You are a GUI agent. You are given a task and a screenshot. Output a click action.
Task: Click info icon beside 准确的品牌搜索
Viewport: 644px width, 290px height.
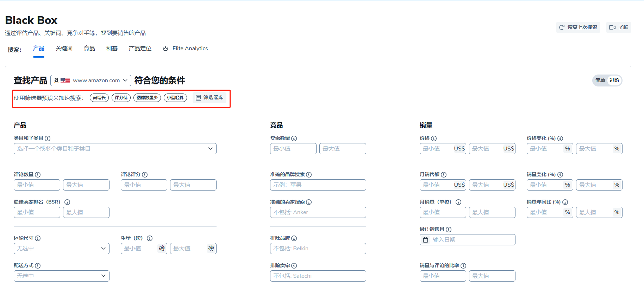pyautogui.click(x=309, y=175)
